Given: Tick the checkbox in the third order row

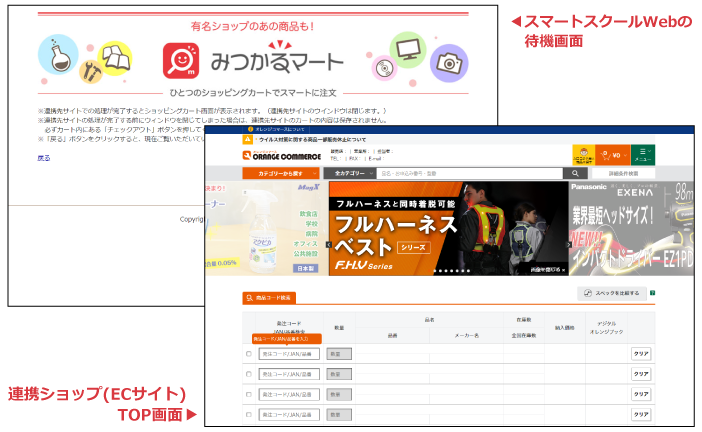Looking at the screenshot, I should (x=249, y=394).
